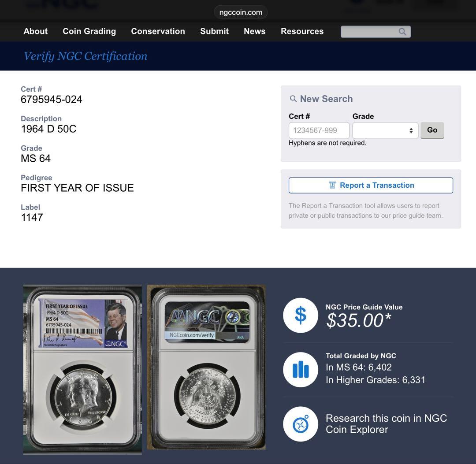The height and width of the screenshot is (464, 476).
Task: Click the Report a Transaction receipt icon
Action: coord(332,185)
